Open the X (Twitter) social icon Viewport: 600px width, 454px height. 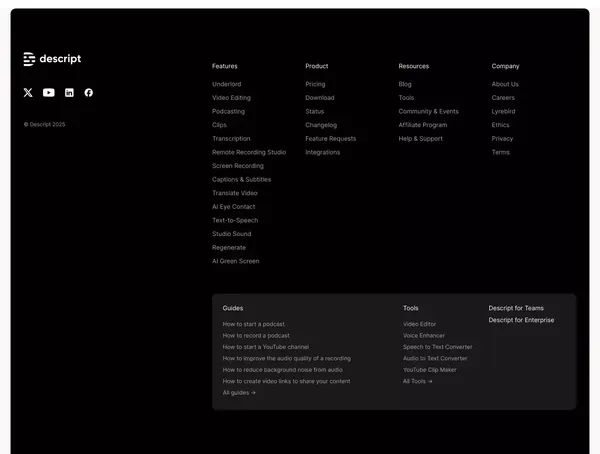click(x=28, y=93)
